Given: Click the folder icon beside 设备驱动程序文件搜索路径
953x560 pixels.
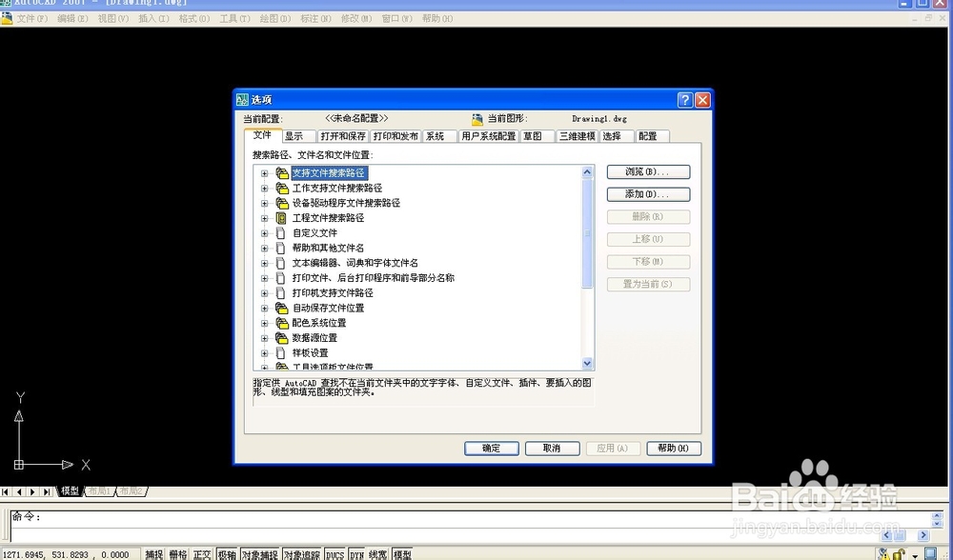Looking at the screenshot, I should click(282, 203).
